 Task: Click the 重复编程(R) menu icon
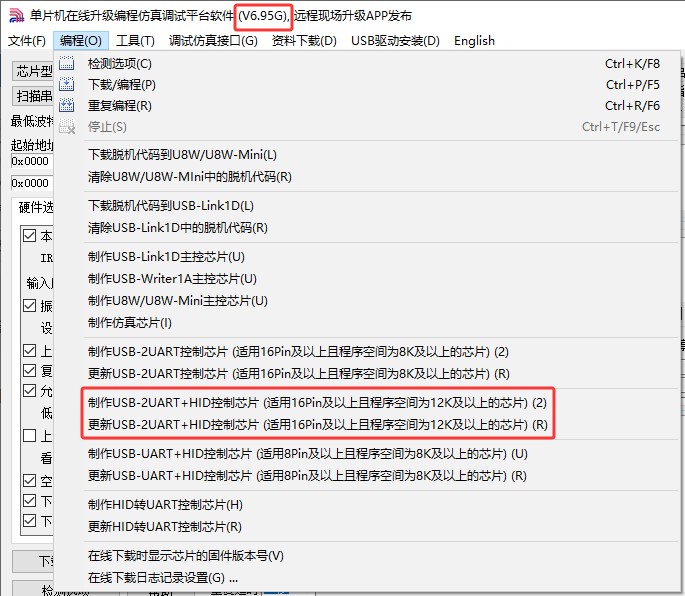point(66,105)
